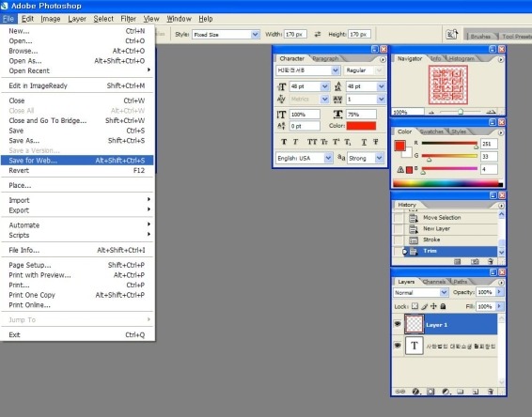Select the Stroke history state
532x417 pixels.
click(451, 240)
